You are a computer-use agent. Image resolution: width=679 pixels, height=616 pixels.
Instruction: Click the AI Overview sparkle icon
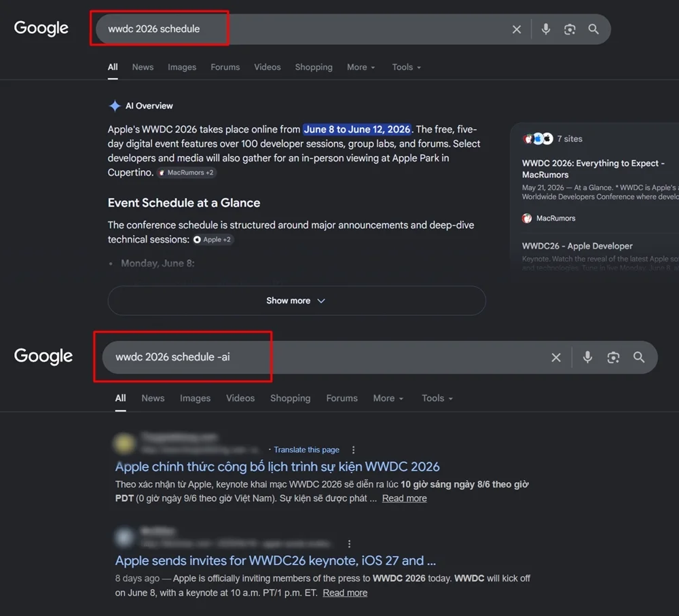(114, 106)
